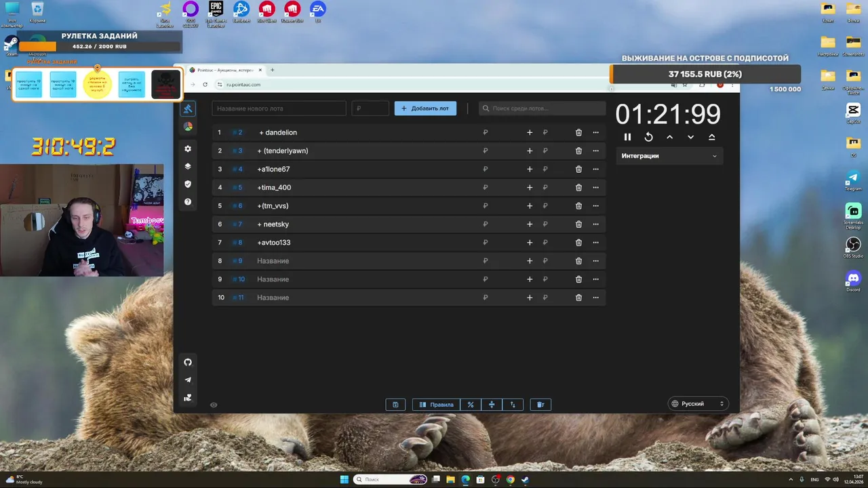This screenshot has width=868, height=488.
Task: Open the Telegram link icon in sidebar
Action: 188,380
